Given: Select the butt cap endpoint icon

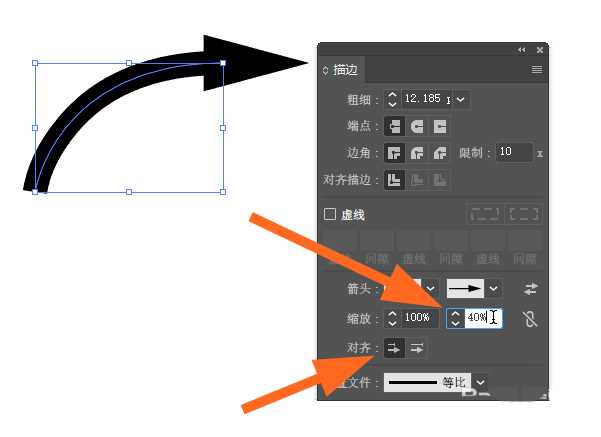Looking at the screenshot, I should (394, 126).
